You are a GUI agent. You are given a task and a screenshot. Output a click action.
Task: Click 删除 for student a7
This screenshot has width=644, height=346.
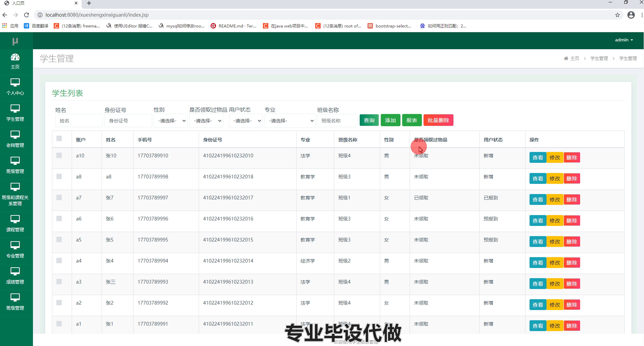click(x=572, y=199)
